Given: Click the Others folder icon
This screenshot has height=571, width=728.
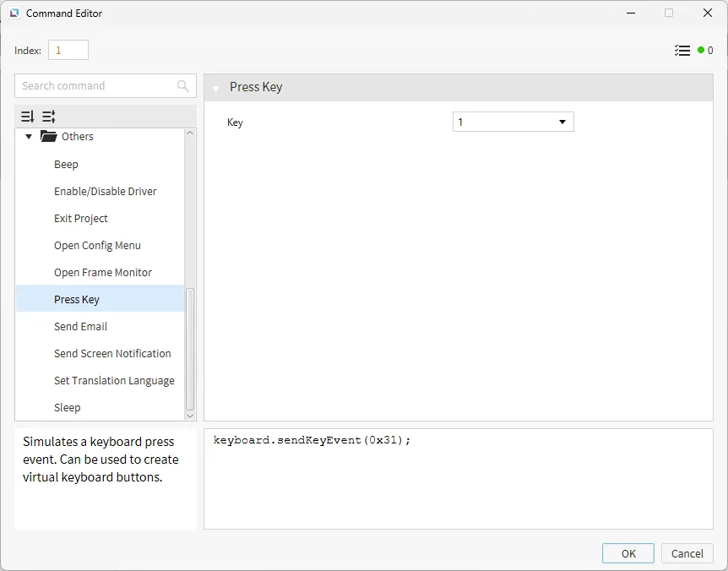Looking at the screenshot, I should point(49,137).
